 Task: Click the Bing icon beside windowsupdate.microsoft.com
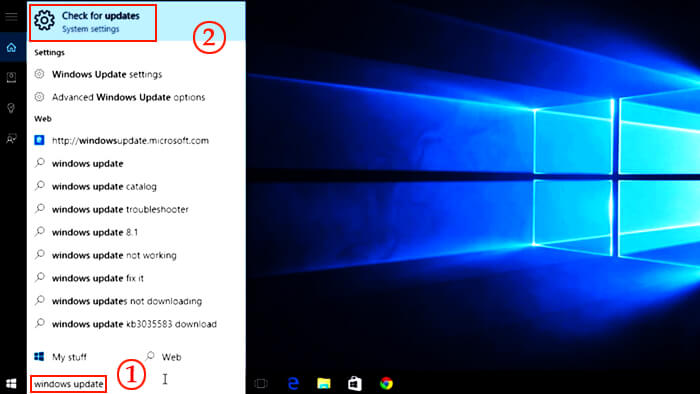click(x=39, y=140)
